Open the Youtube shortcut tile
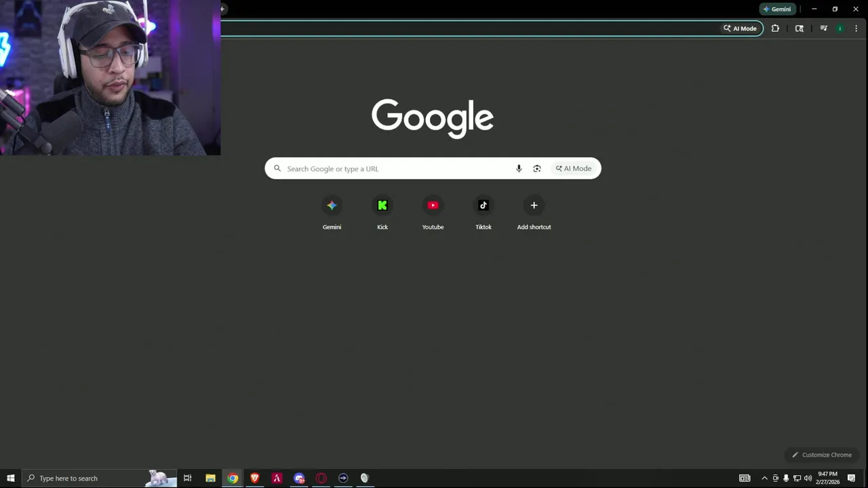This screenshot has height=488, width=868. pyautogui.click(x=433, y=213)
